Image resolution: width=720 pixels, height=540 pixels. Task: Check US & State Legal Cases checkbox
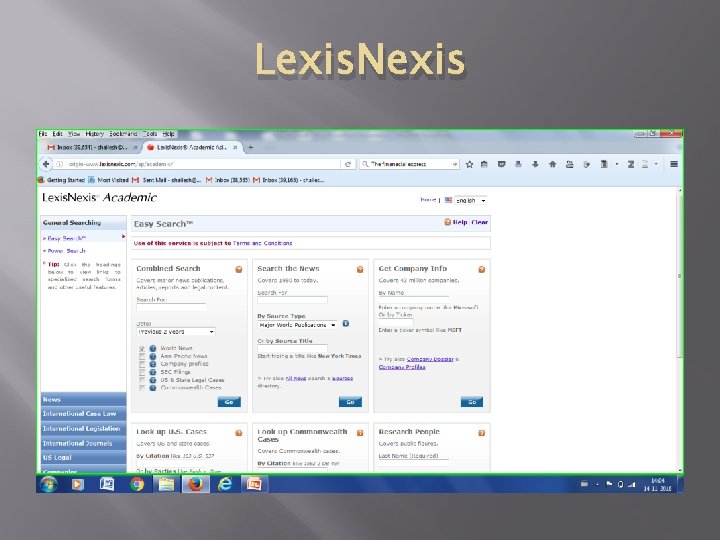(x=142, y=380)
